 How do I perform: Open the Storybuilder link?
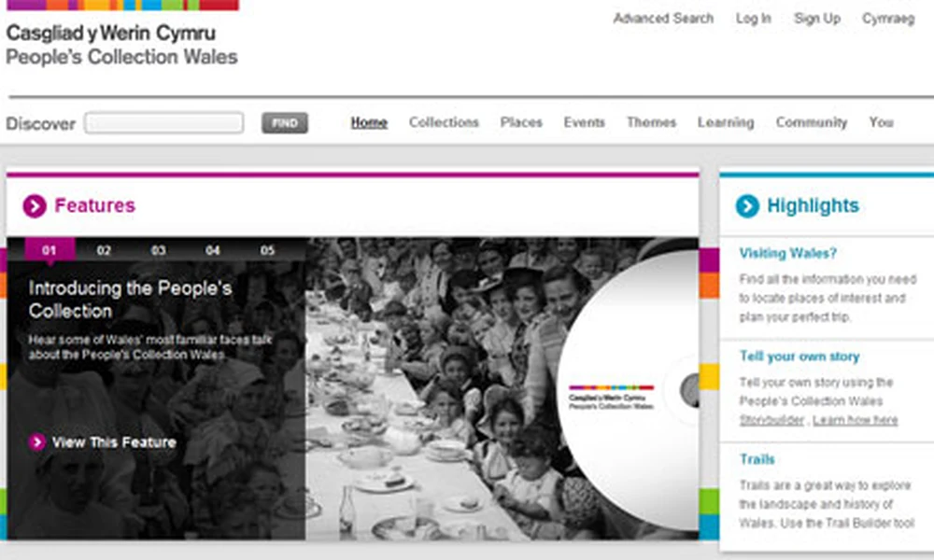772,420
